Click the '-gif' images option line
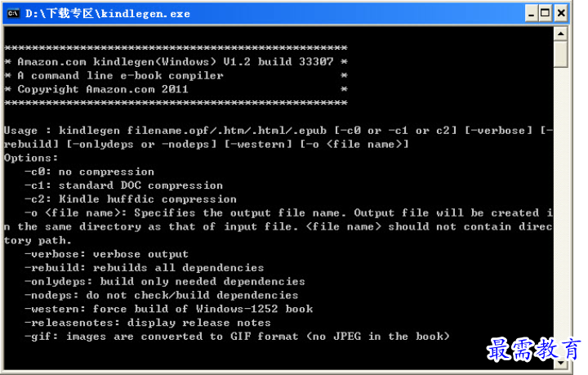The height and width of the screenshot is (375, 588). coord(237,337)
